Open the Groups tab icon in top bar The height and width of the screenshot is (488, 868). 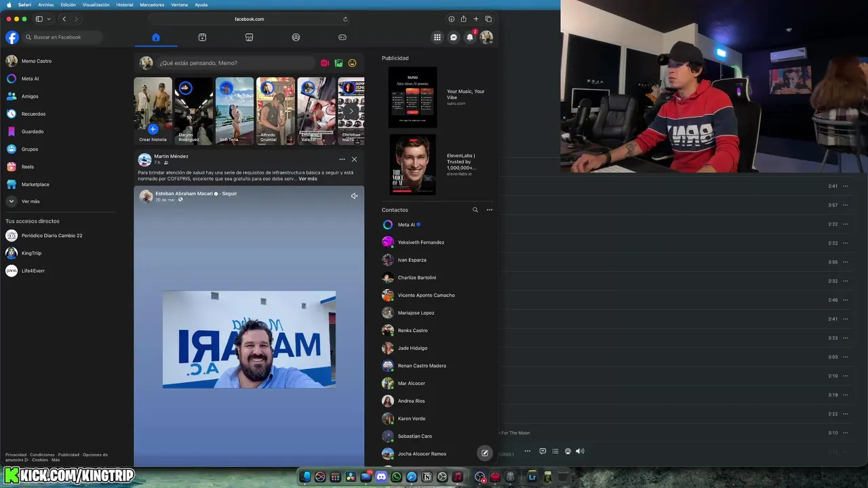[x=296, y=37]
